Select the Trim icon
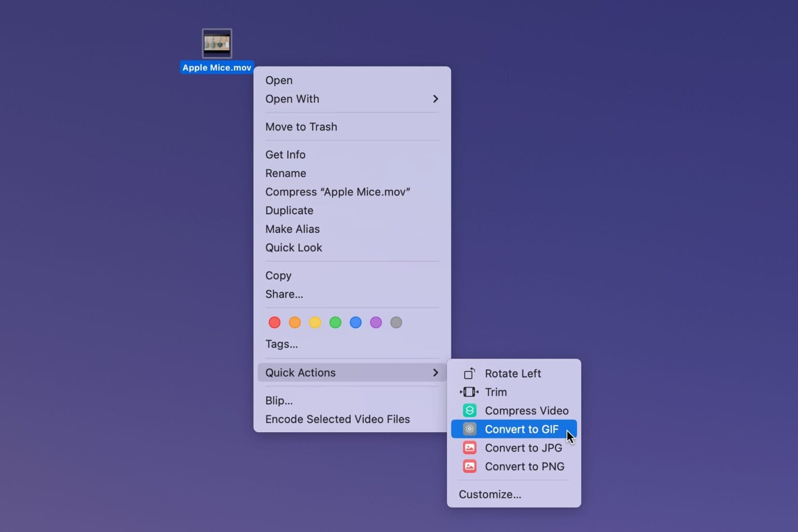 469,392
